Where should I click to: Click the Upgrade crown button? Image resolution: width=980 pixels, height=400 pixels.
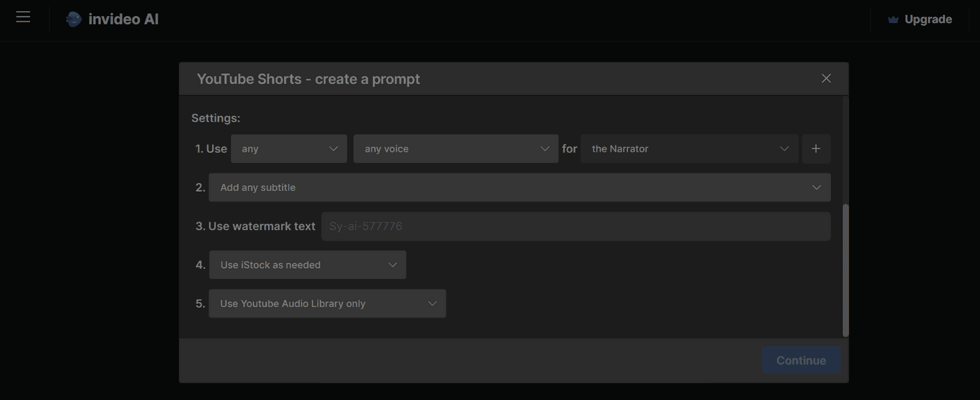[x=919, y=19]
